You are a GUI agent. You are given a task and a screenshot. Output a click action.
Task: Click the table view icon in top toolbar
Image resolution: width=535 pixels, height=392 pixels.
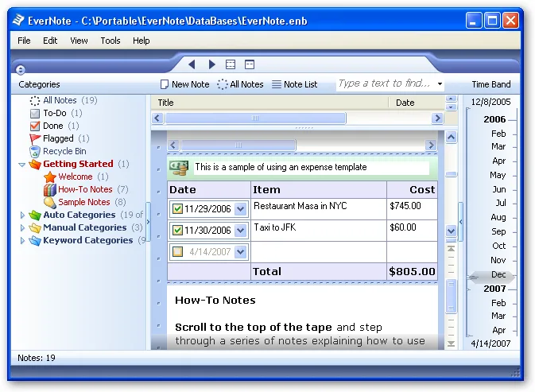pyautogui.click(x=231, y=64)
